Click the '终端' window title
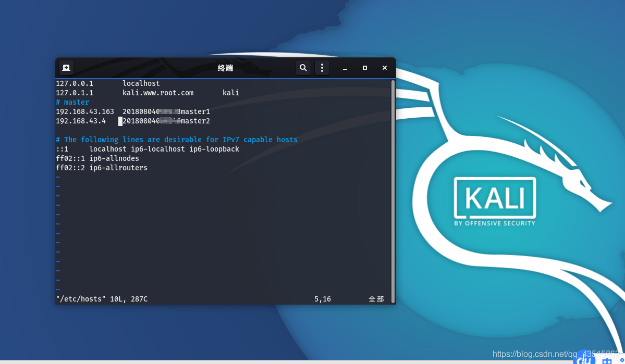This screenshot has width=625, height=364. click(225, 68)
